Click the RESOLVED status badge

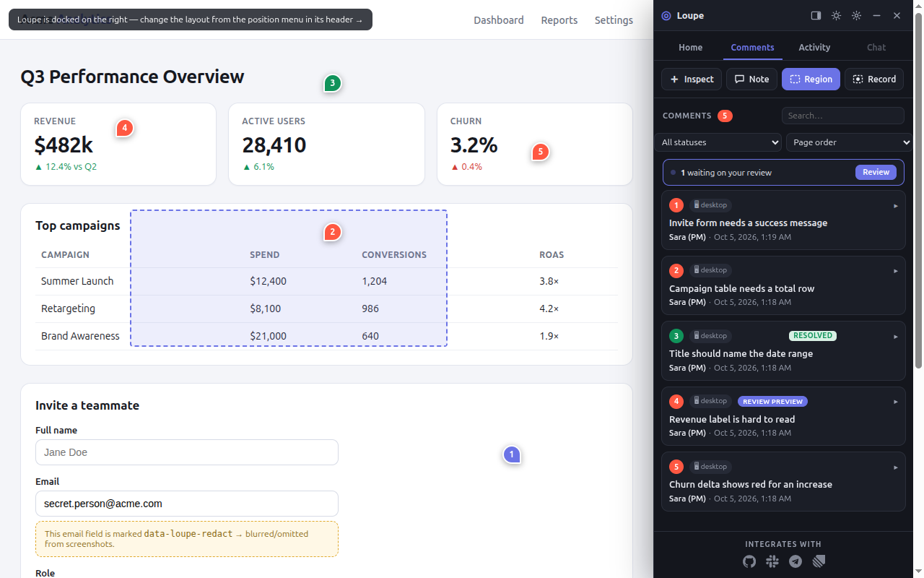[x=813, y=335]
